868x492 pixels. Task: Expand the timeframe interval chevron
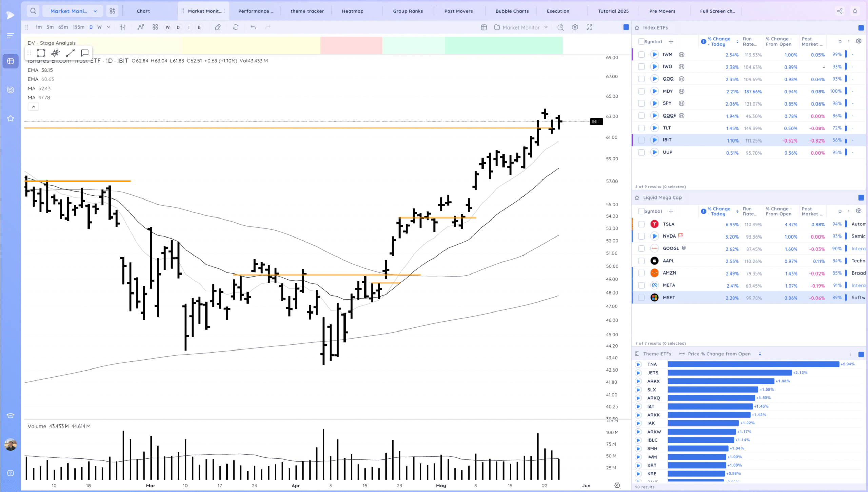[x=108, y=27]
